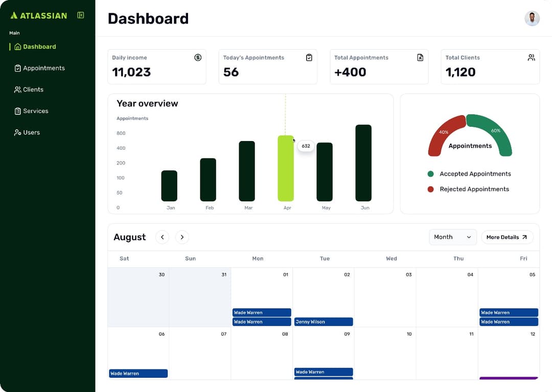
Task: Go to next month in calendar
Action: coord(182,237)
